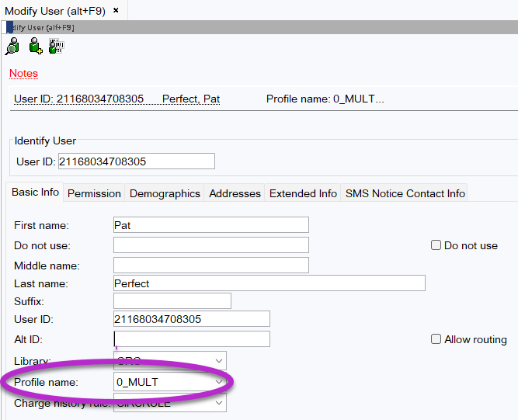This screenshot has width=518, height=420.
Task: Click the Identify User ID field
Action: click(x=136, y=161)
